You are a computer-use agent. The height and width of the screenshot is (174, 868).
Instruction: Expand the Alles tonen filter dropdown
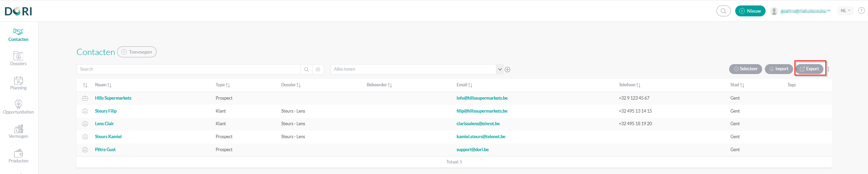coord(500,69)
